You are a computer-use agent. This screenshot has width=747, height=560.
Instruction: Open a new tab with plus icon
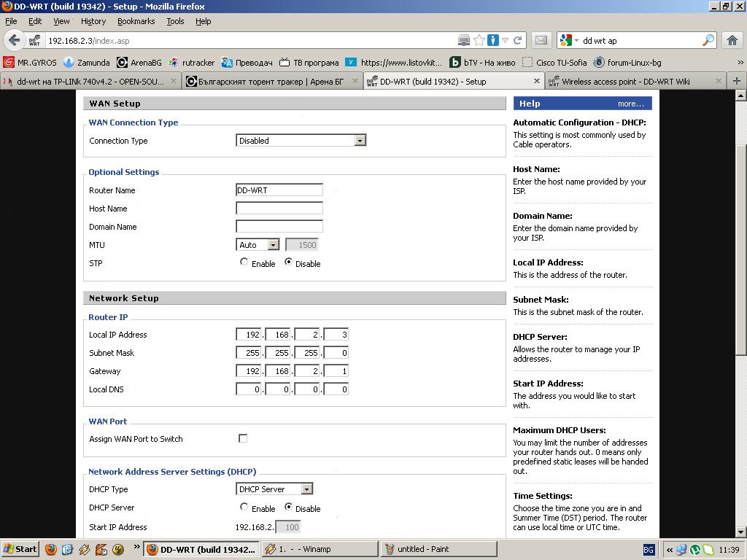tap(736, 81)
